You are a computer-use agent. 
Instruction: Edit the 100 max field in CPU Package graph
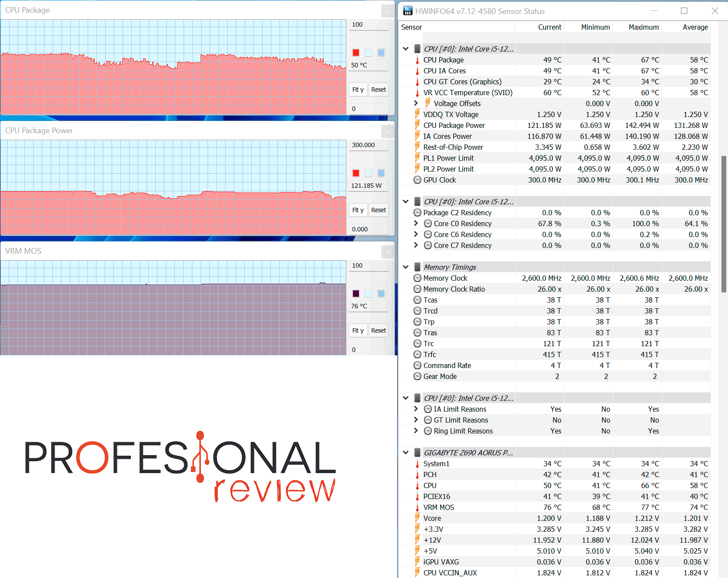(369, 24)
